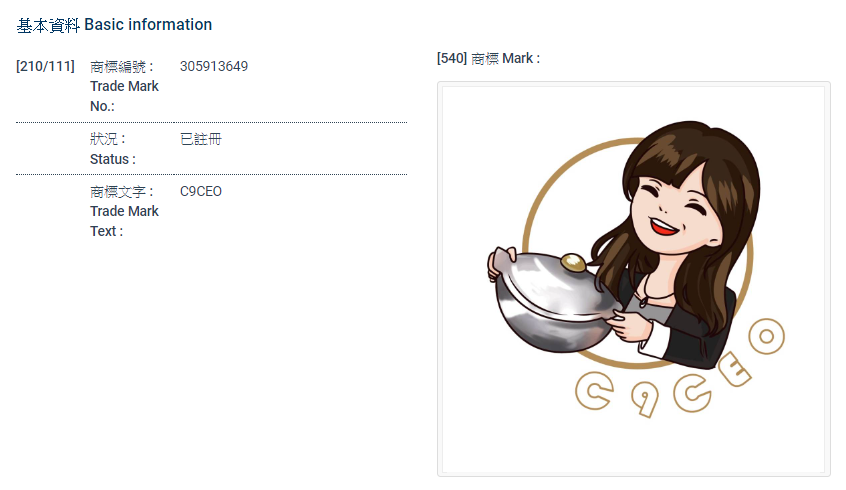Select the status value 已註冊

click(201, 139)
